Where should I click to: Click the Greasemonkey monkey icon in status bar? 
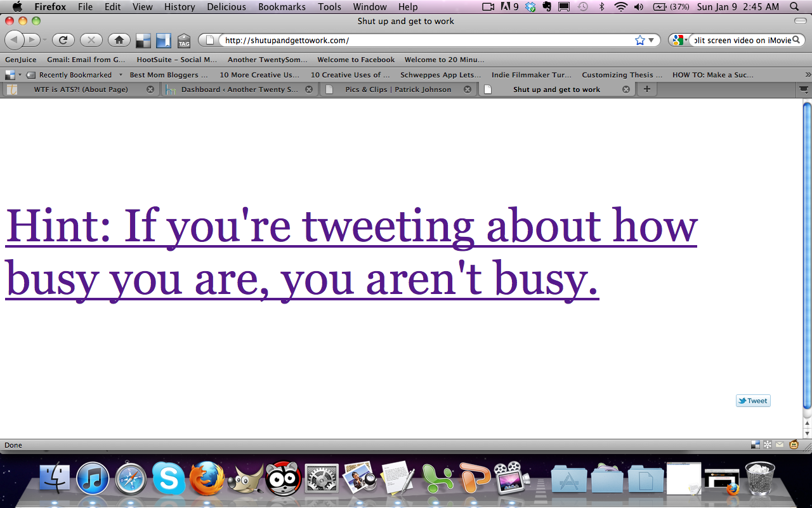[x=794, y=444]
